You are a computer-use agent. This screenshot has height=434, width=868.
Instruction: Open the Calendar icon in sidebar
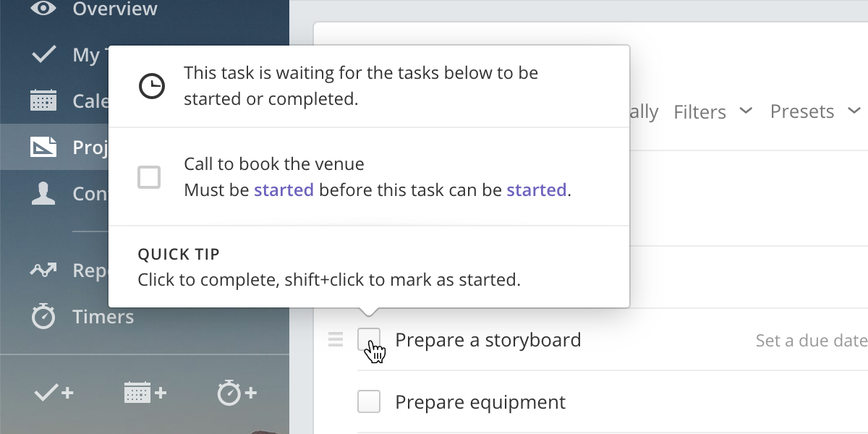[x=43, y=100]
